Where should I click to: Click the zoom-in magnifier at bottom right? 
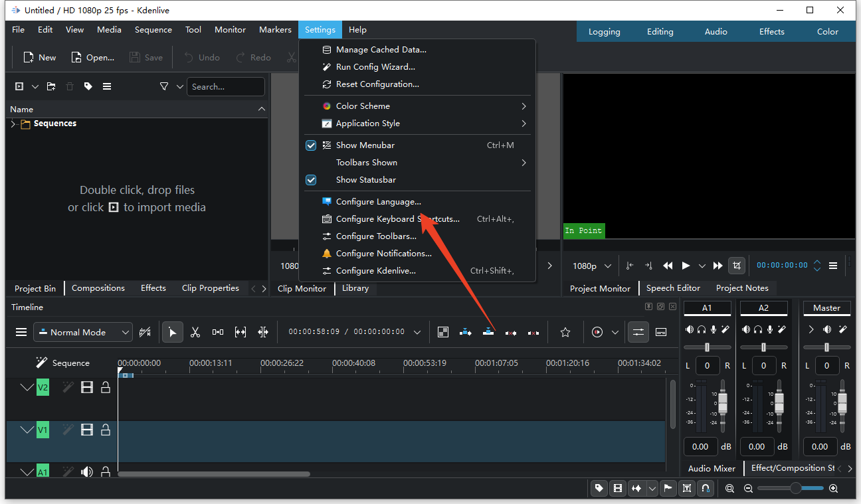(x=833, y=489)
